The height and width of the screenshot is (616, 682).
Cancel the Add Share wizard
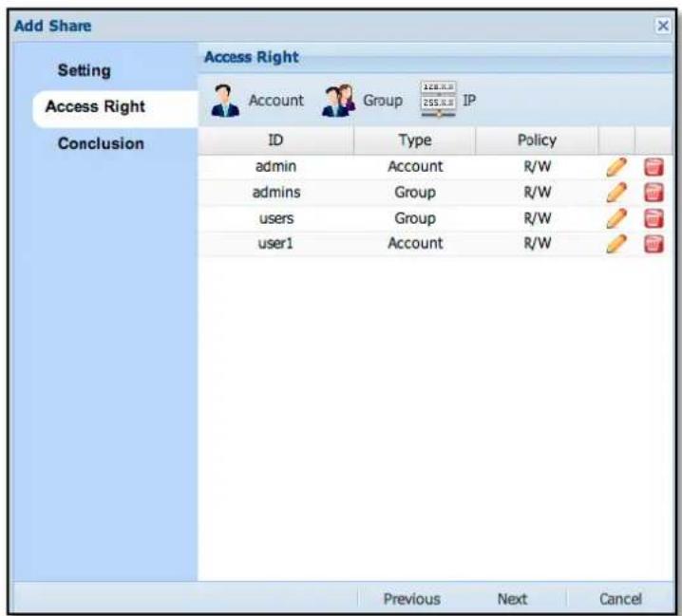[x=620, y=599]
